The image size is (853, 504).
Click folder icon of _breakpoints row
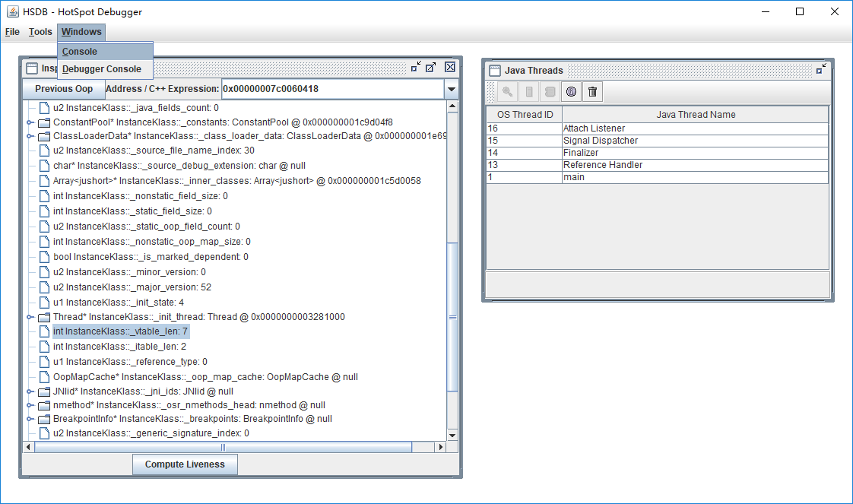click(44, 419)
